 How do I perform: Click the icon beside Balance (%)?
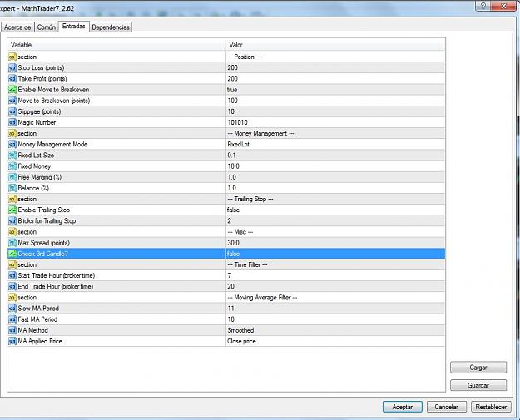[x=12, y=188]
